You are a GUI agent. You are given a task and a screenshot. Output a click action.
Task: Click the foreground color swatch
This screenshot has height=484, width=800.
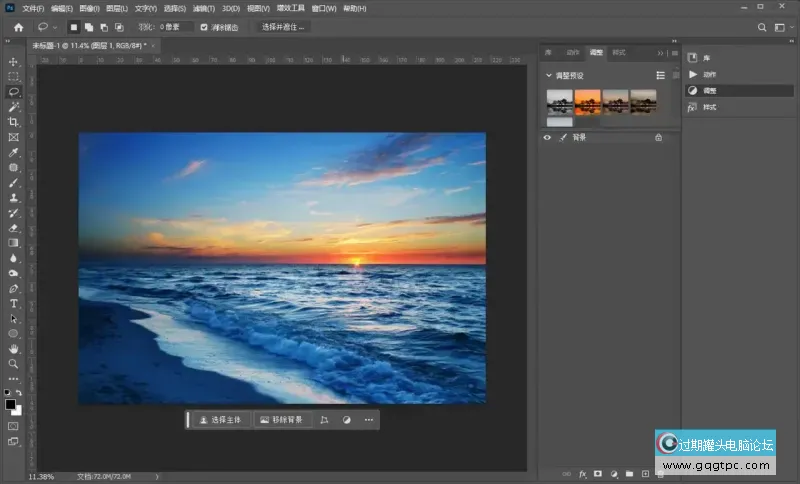click(10, 404)
